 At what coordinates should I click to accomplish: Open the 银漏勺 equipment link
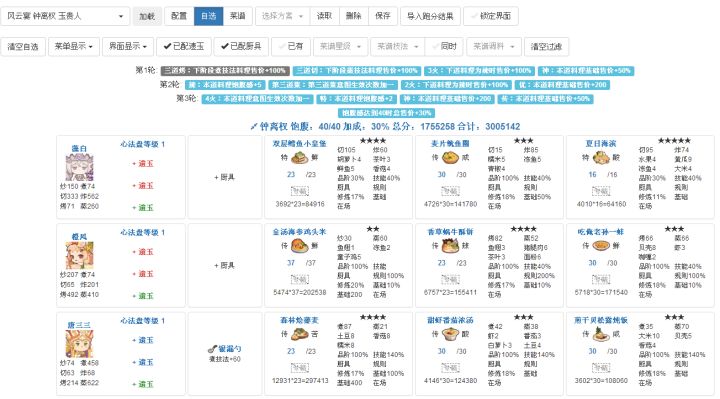[x=230, y=349]
